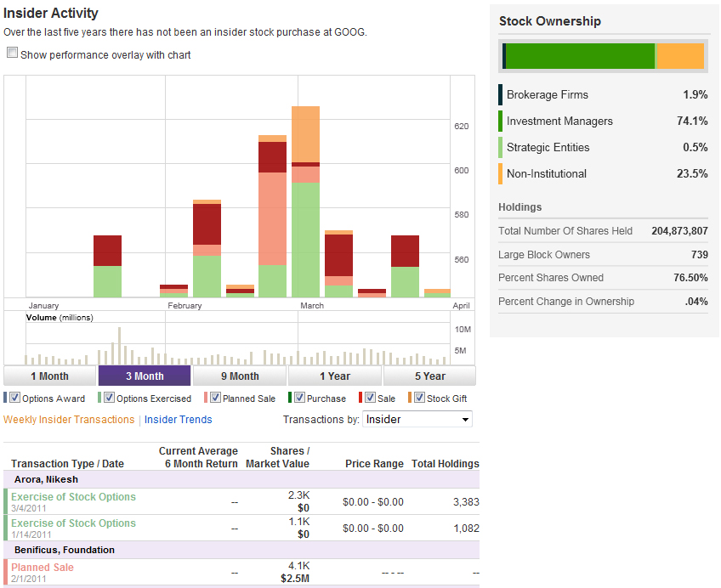The image size is (721, 588).
Task: Open the Insider Trends link
Action: [x=179, y=419]
